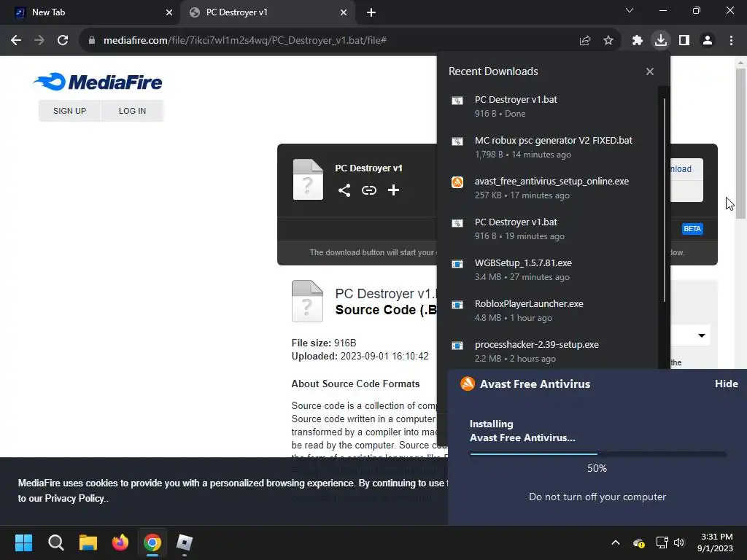The height and width of the screenshot is (560, 747).
Task: Close the New Tab browser tab
Action: click(169, 13)
